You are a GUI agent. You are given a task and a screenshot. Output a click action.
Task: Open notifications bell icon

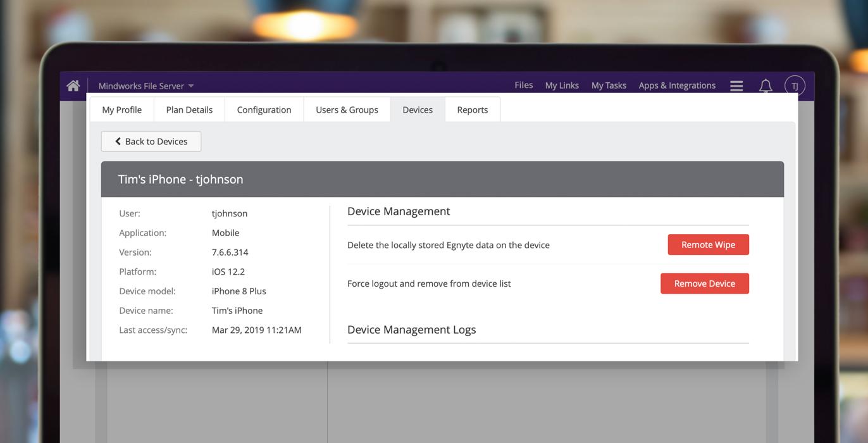(766, 86)
